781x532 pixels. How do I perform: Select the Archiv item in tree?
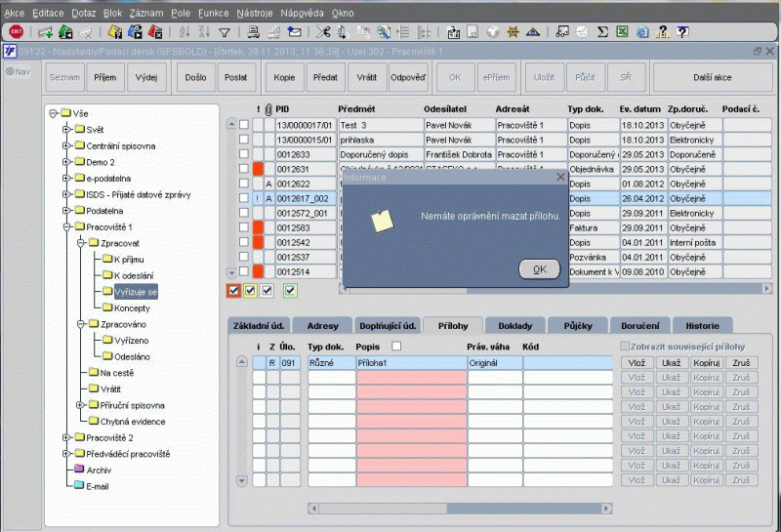99,470
